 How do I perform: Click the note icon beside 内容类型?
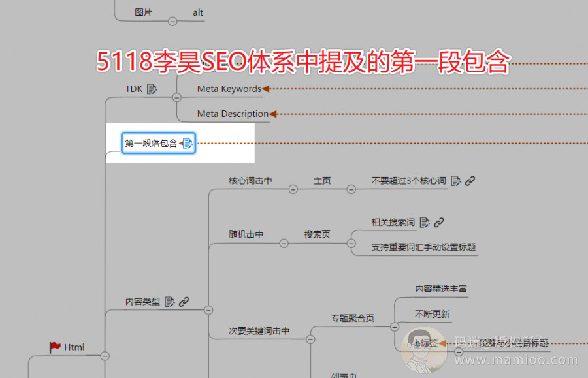pyautogui.click(x=170, y=302)
